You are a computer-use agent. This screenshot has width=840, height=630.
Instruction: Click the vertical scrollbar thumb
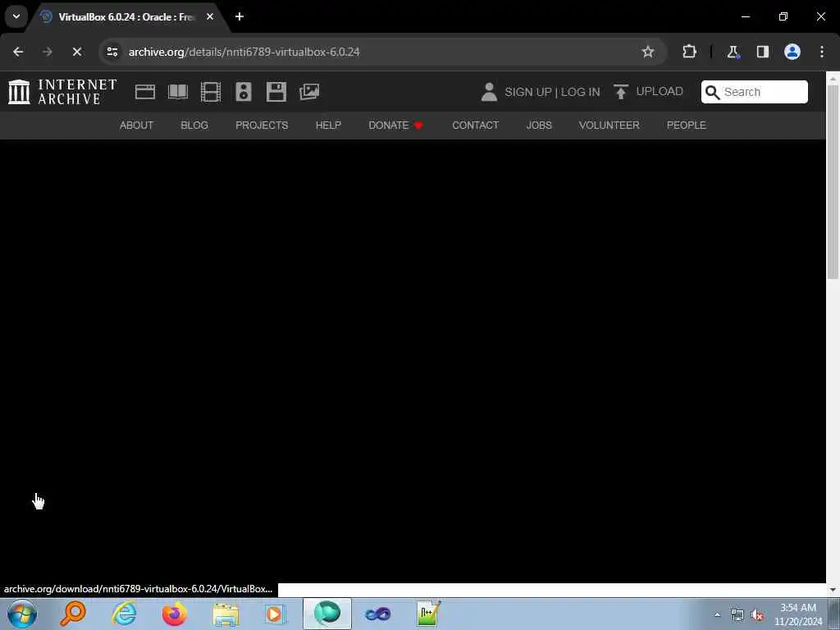[833, 182]
